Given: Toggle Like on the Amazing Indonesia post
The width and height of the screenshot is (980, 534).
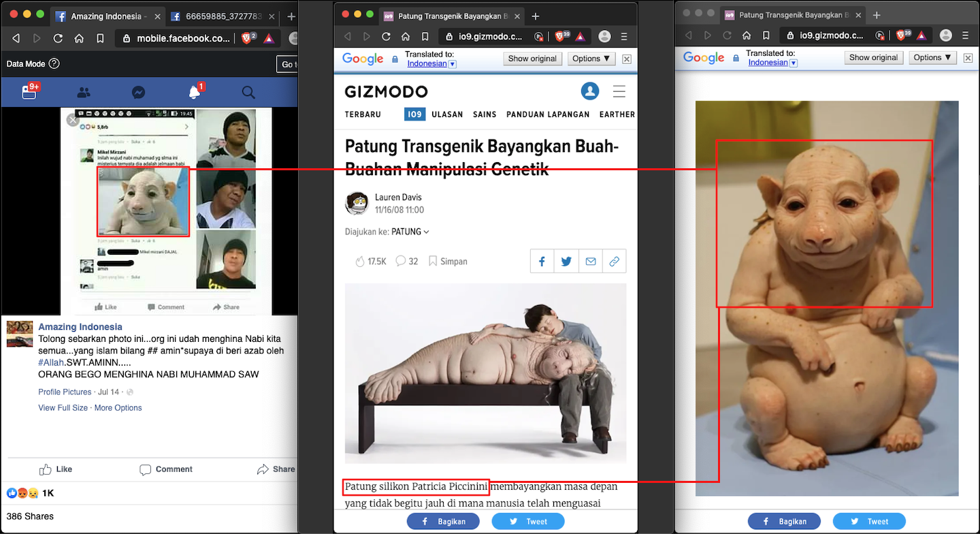Looking at the screenshot, I should pyautogui.click(x=56, y=469).
